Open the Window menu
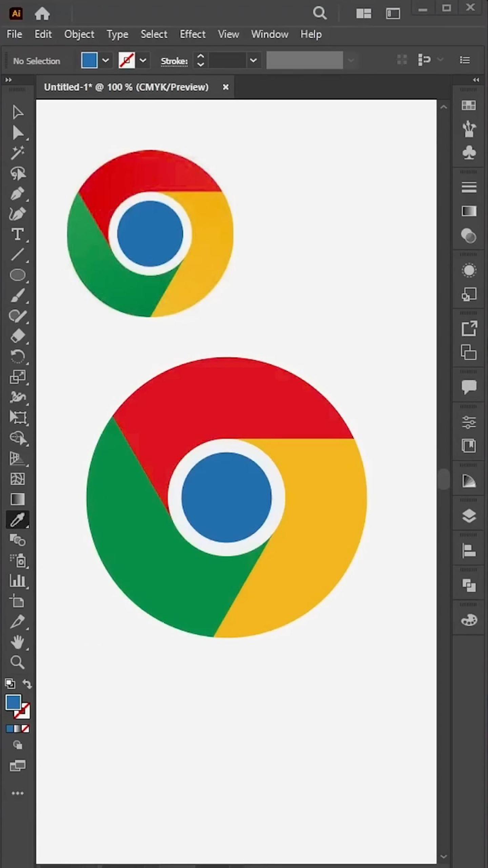 270,34
